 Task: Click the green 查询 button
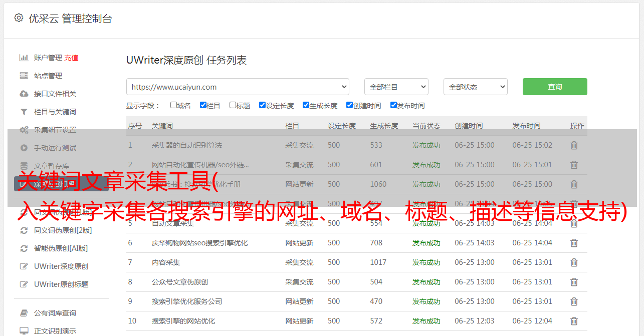coord(554,87)
